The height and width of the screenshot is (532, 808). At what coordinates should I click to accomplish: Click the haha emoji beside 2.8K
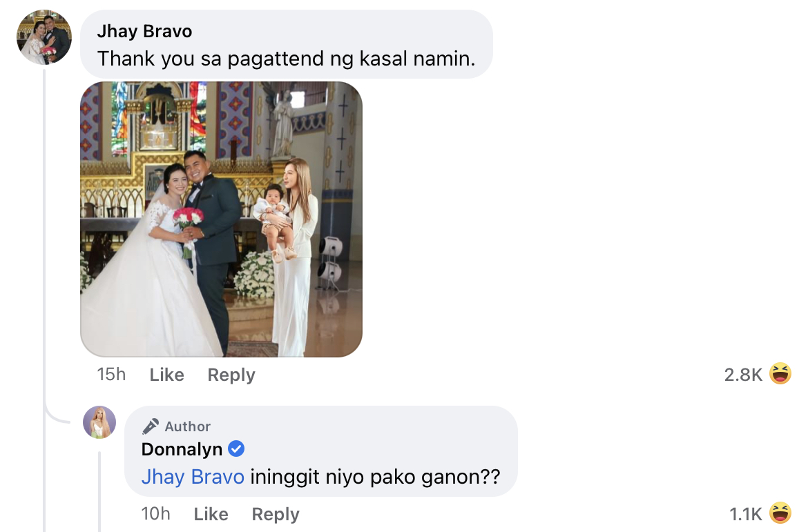[x=780, y=374]
